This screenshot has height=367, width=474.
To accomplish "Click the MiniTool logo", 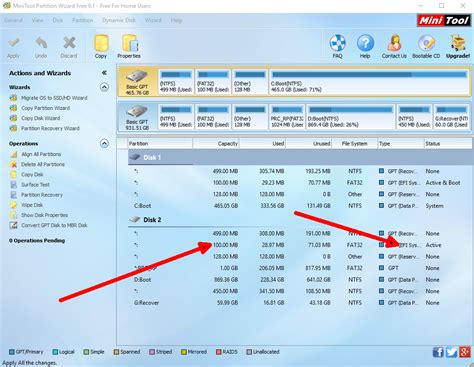I will coord(443,21).
